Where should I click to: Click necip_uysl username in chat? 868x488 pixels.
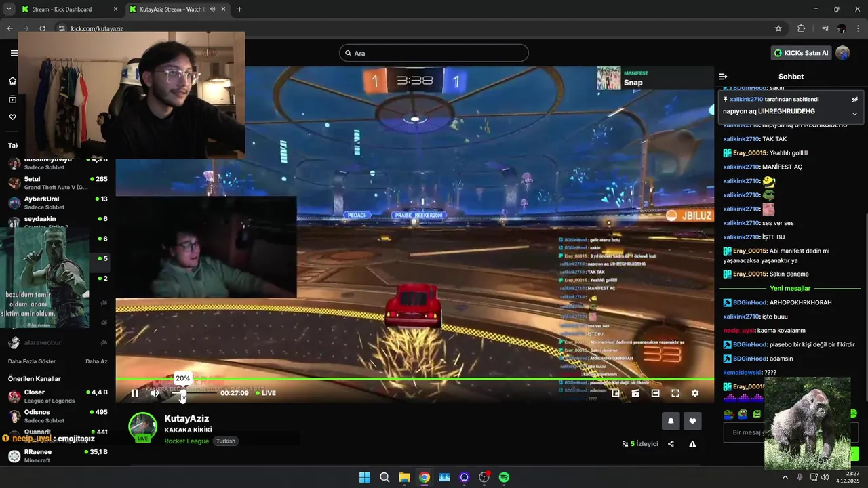point(739,331)
